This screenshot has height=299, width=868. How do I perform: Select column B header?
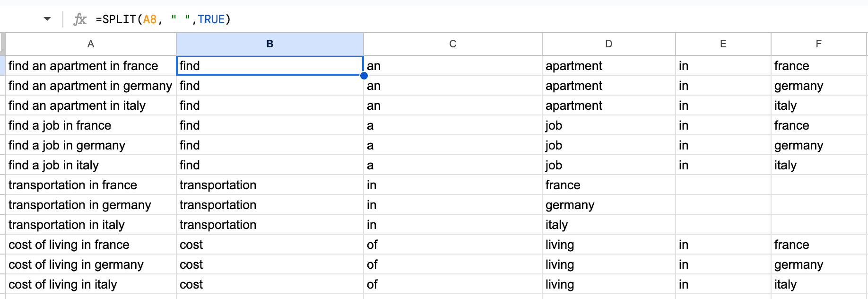(x=269, y=44)
